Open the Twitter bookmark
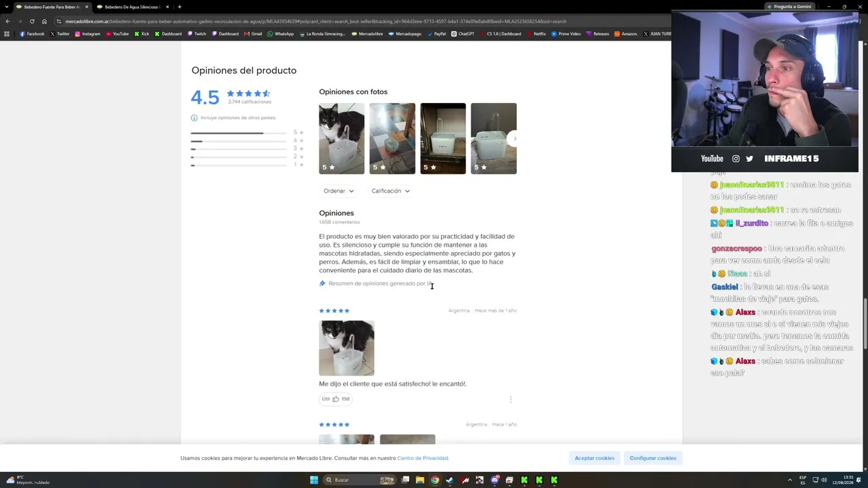Screen dimensions: 868x488 [x=60, y=34]
